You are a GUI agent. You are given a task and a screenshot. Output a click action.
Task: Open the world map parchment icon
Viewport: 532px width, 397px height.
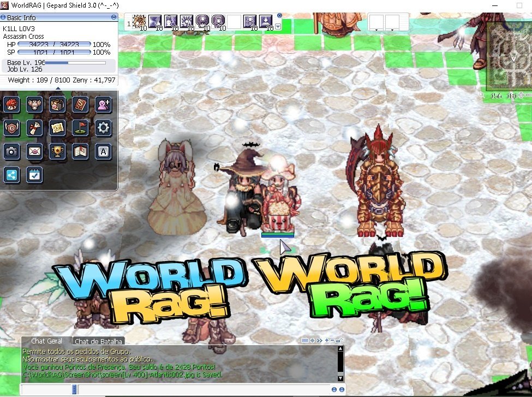[x=57, y=128]
